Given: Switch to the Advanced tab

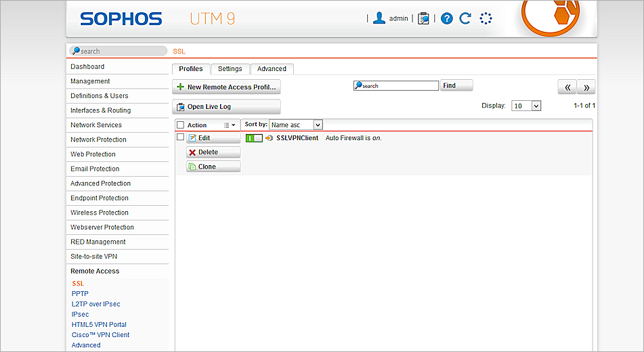Looking at the screenshot, I should pyautogui.click(x=272, y=69).
